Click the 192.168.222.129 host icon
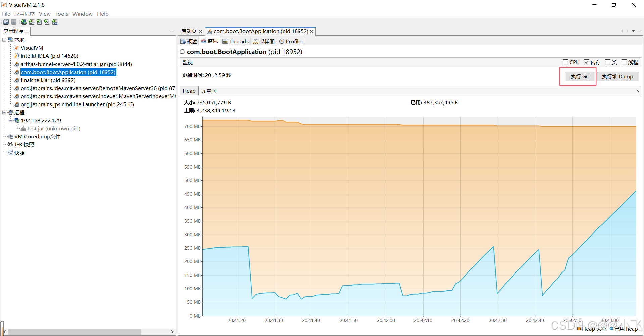Image resolution: width=644 pixels, height=336 pixels. pyautogui.click(x=17, y=120)
